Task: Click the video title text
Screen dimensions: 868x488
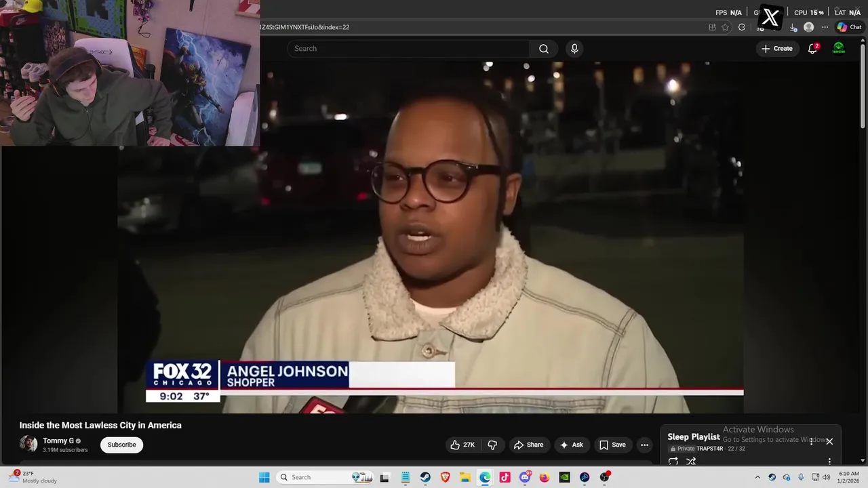Action: pos(100,425)
